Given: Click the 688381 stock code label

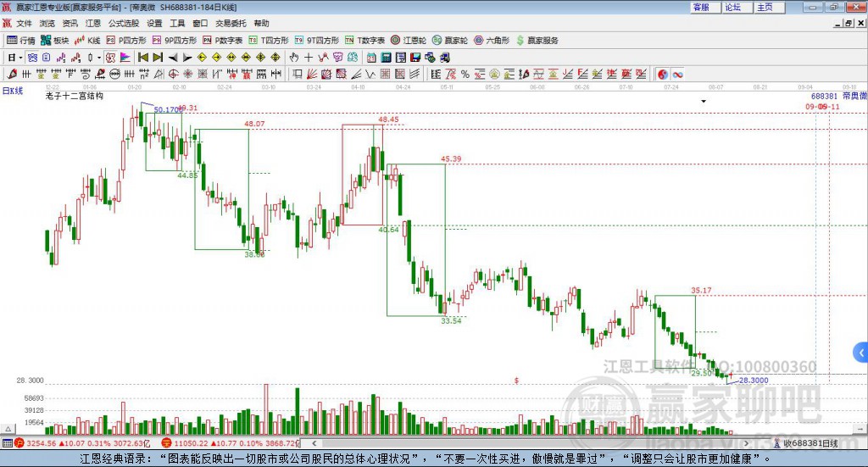Looking at the screenshot, I should point(824,96).
